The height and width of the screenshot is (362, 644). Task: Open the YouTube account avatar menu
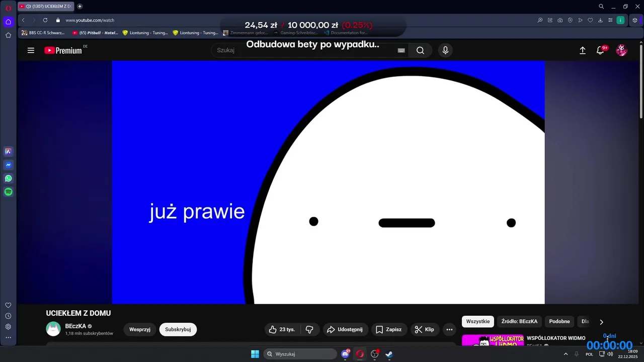tap(622, 50)
